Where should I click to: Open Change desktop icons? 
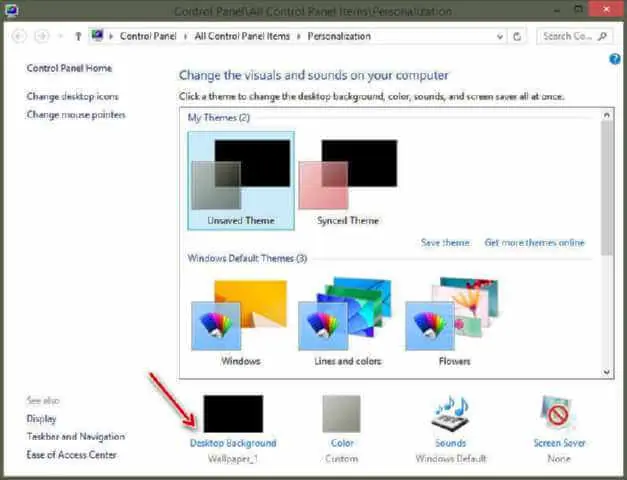click(72, 97)
